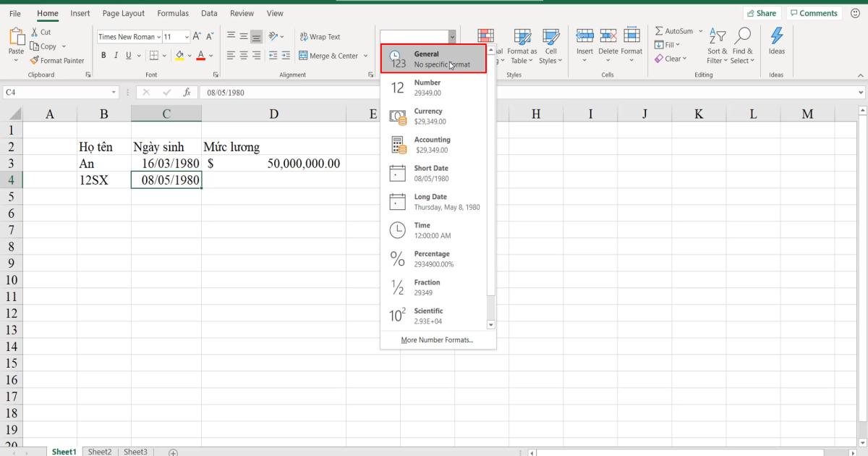The height and width of the screenshot is (456, 868).
Task: Apply Merge & Center to selection
Action: click(329, 55)
